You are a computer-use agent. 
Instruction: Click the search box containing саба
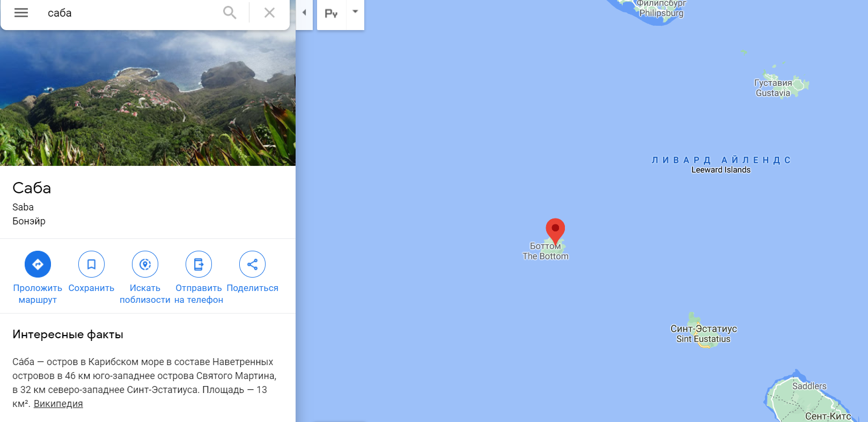131,13
